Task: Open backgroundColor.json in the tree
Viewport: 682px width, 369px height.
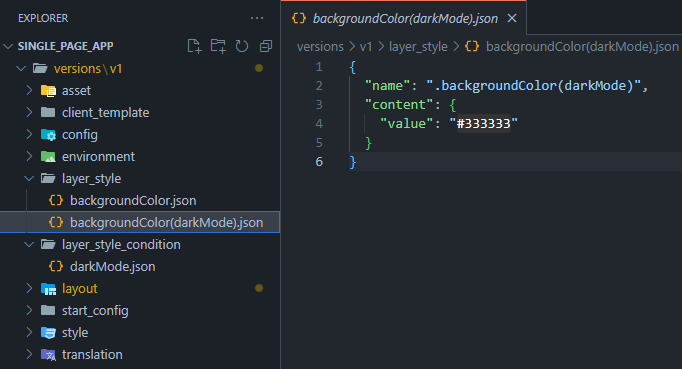Action: point(133,200)
